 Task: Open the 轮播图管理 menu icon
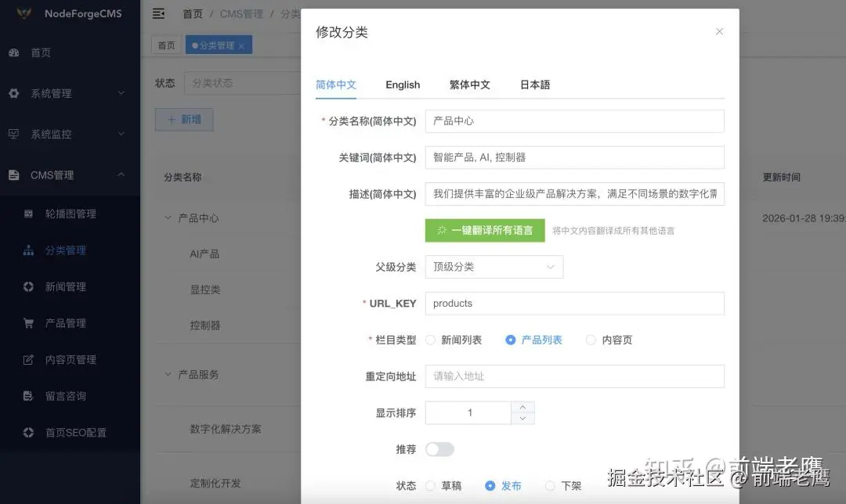coord(29,214)
